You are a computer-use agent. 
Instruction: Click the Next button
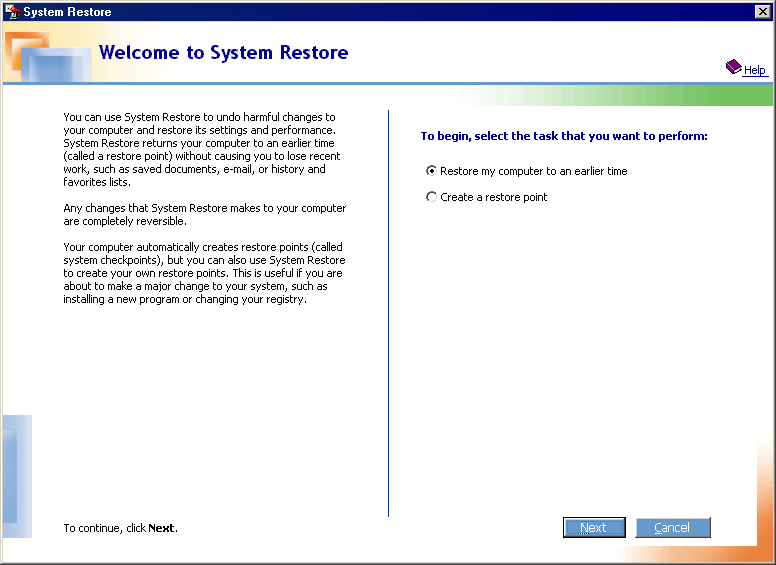[594, 527]
